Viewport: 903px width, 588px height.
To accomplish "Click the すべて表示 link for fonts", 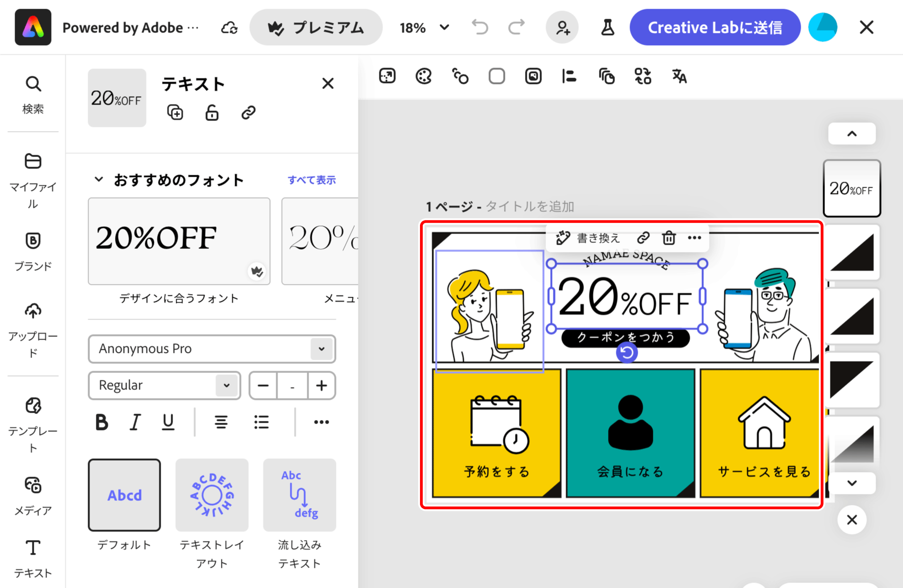I will [312, 179].
